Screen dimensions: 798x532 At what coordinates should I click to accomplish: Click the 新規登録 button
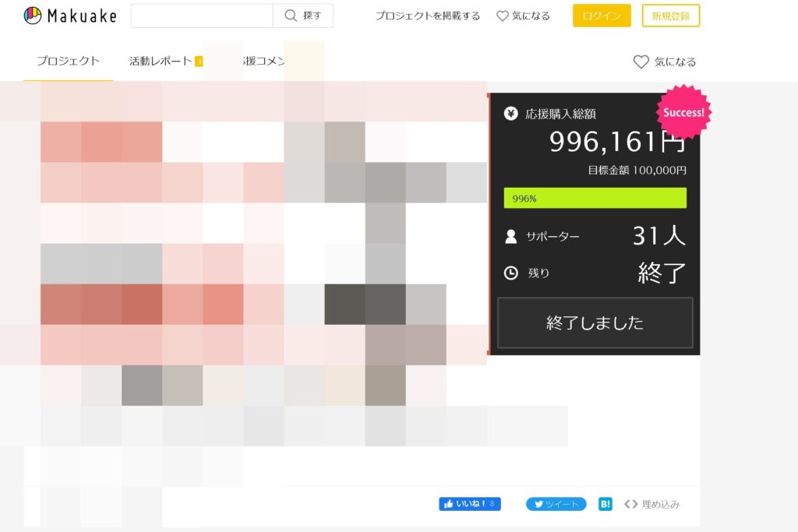[670, 16]
